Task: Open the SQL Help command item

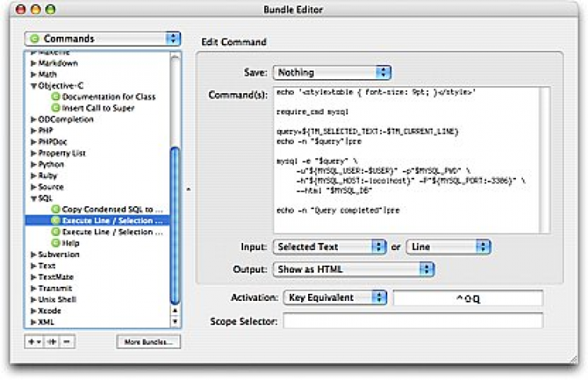Action: [x=71, y=243]
